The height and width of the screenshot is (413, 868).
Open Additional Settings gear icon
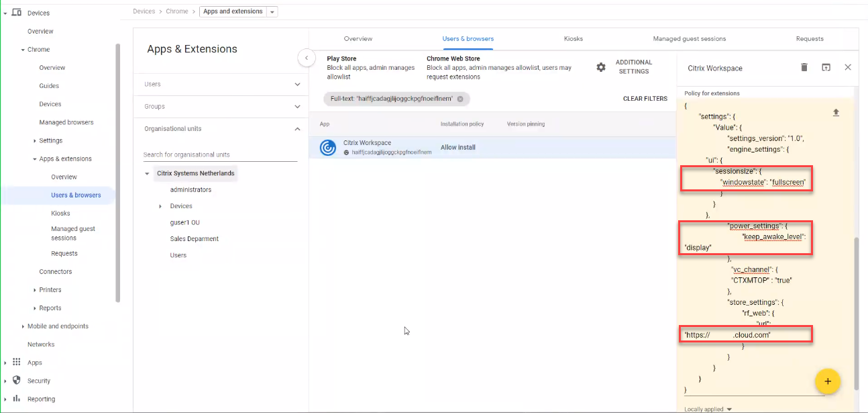pos(601,67)
